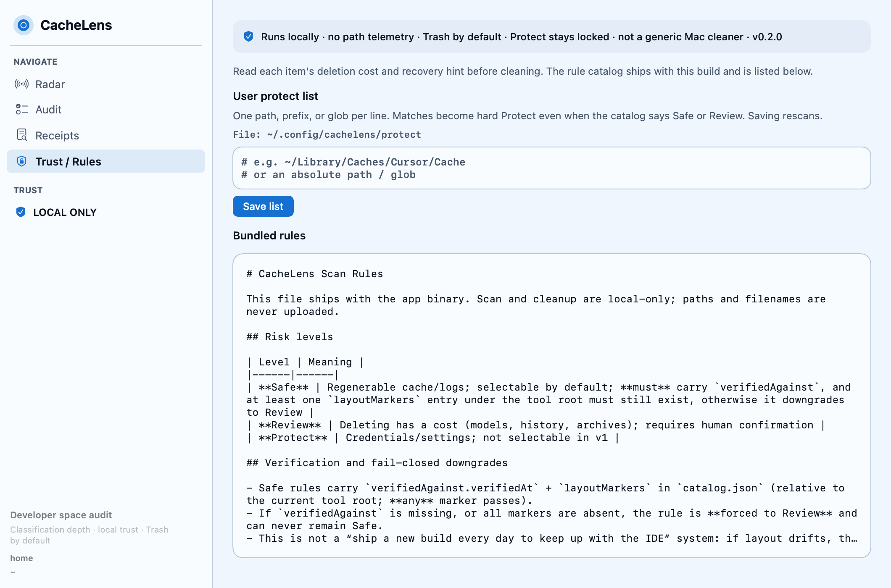This screenshot has width=891, height=588.
Task: Click the 'home' label in the sidebar
Action: point(21,558)
